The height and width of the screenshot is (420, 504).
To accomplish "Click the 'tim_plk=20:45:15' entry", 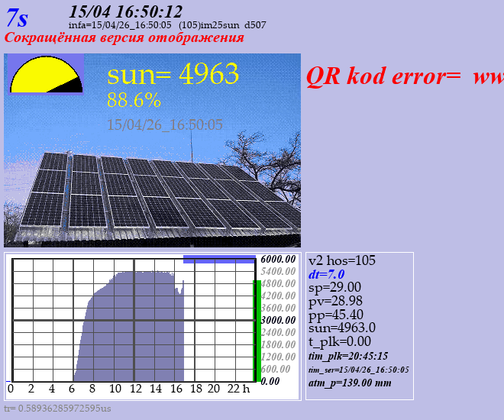I will coord(348,356).
